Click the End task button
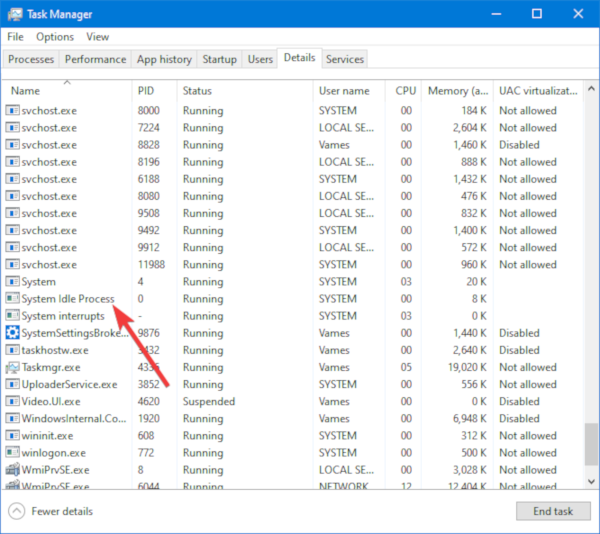600x534 pixels. (553, 511)
